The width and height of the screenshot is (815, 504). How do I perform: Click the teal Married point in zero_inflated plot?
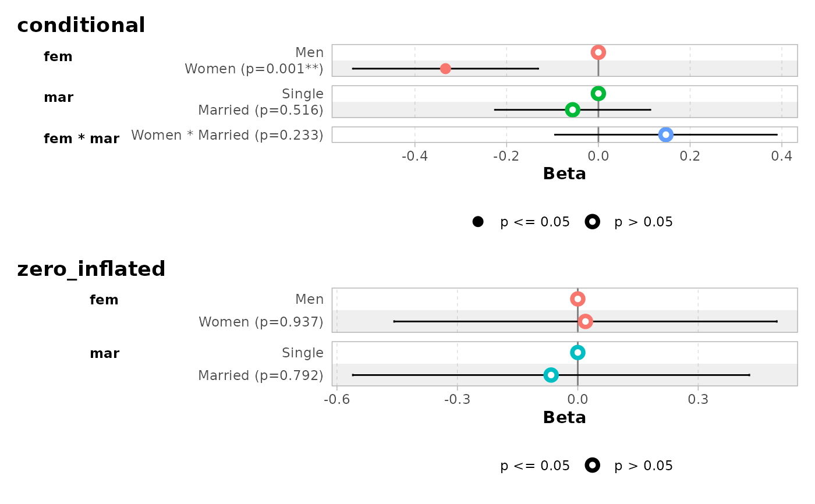[551, 375]
